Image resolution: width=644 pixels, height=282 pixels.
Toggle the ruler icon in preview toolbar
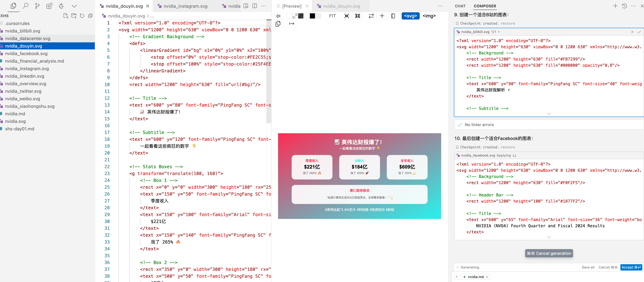point(393,16)
